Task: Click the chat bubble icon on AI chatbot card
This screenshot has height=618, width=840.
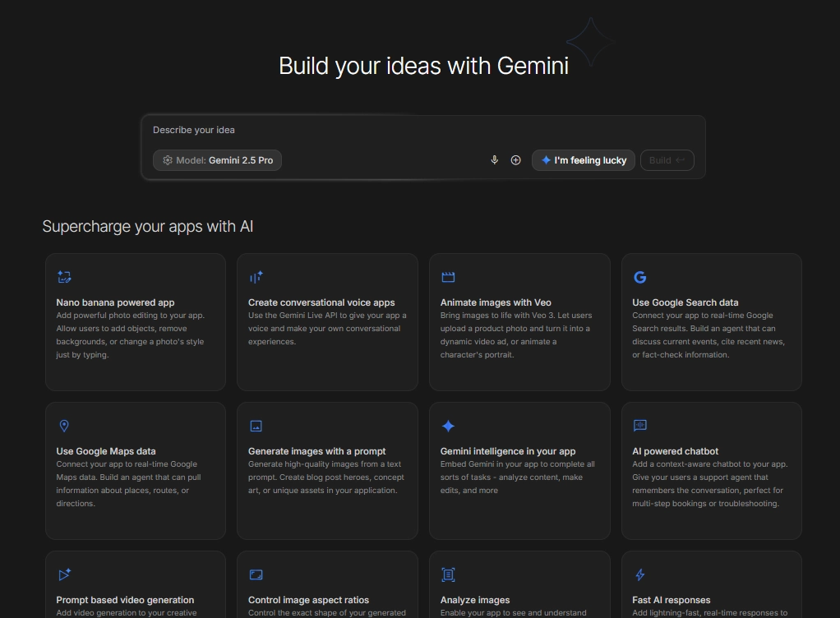Action: click(x=640, y=426)
